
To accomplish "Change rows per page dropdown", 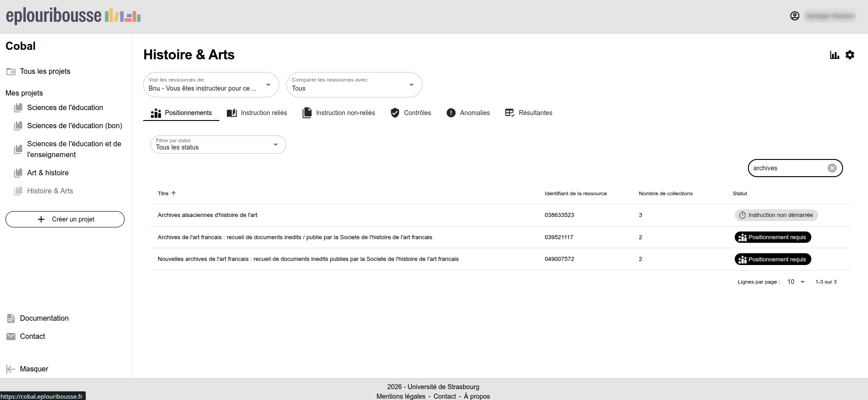I will 796,282.
